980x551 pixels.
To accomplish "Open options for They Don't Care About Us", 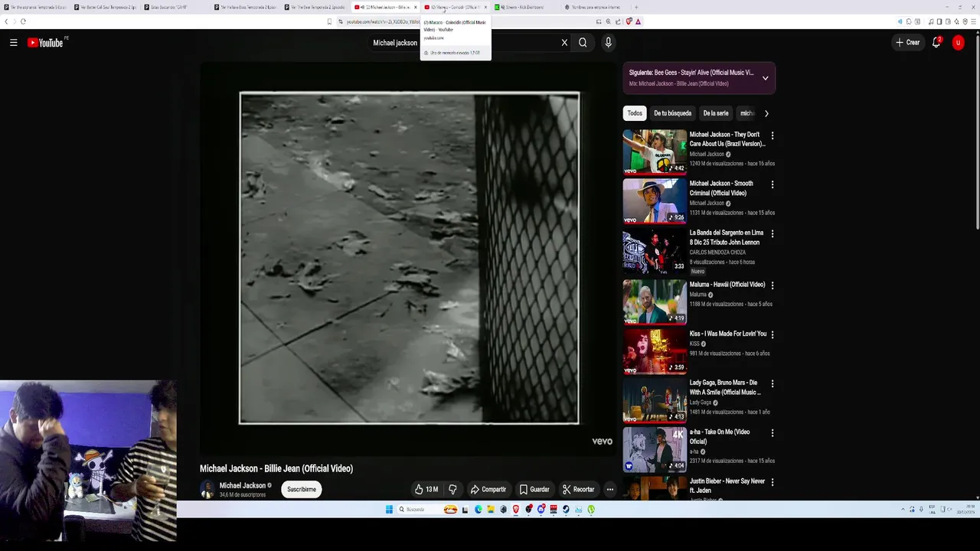I will (772, 135).
